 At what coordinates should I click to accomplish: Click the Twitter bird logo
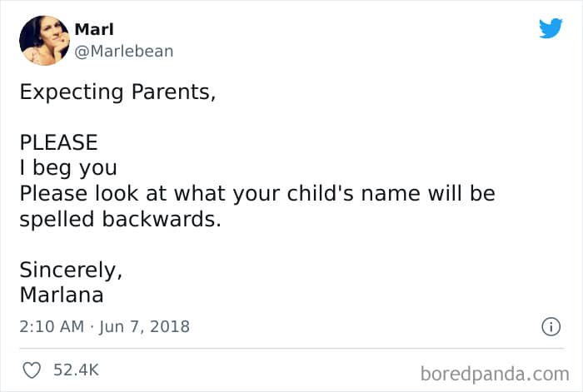[x=551, y=28]
